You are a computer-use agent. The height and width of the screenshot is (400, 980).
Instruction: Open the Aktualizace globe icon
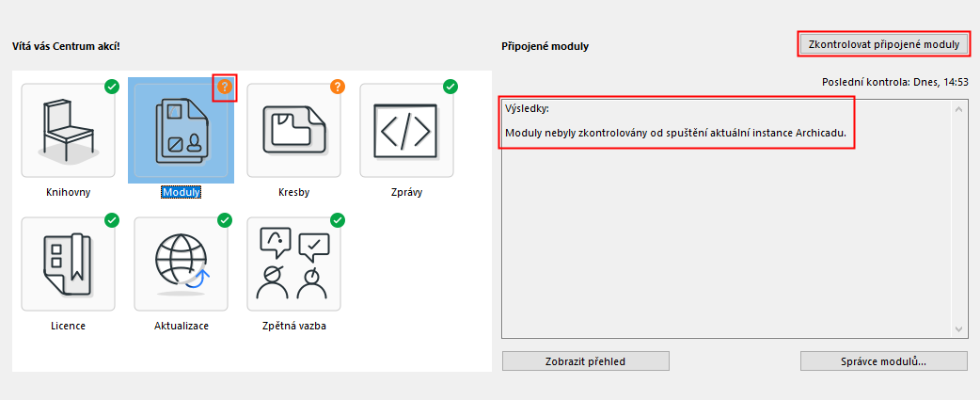point(181,264)
